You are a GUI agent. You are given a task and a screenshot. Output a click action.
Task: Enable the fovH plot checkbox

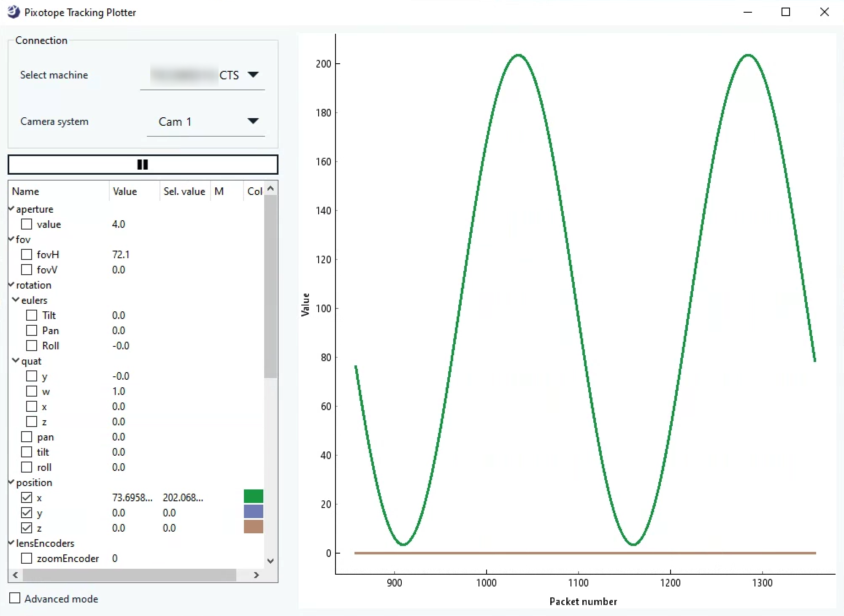(x=27, y=254)
